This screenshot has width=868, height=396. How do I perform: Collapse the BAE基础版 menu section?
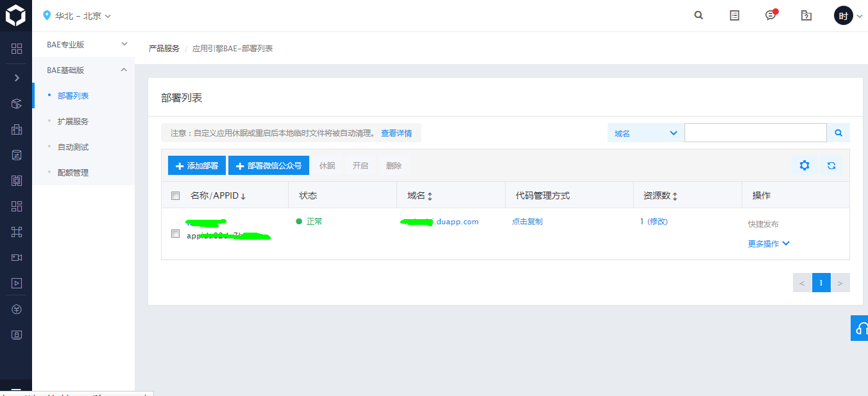tap(83, 70)
